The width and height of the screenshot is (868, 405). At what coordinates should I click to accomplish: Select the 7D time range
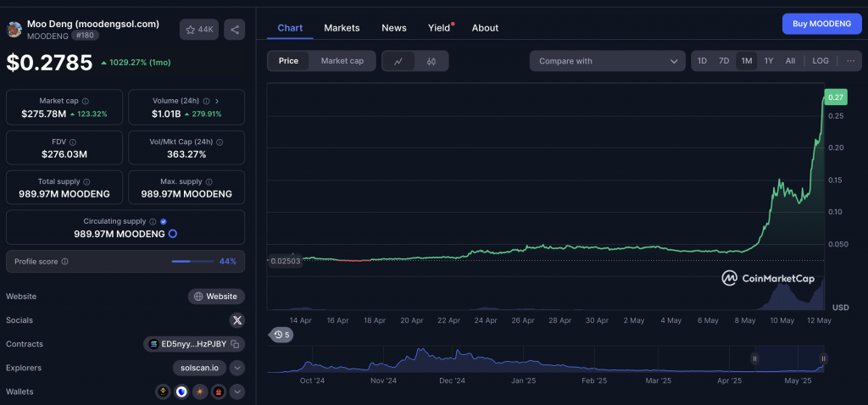[724, 61]
